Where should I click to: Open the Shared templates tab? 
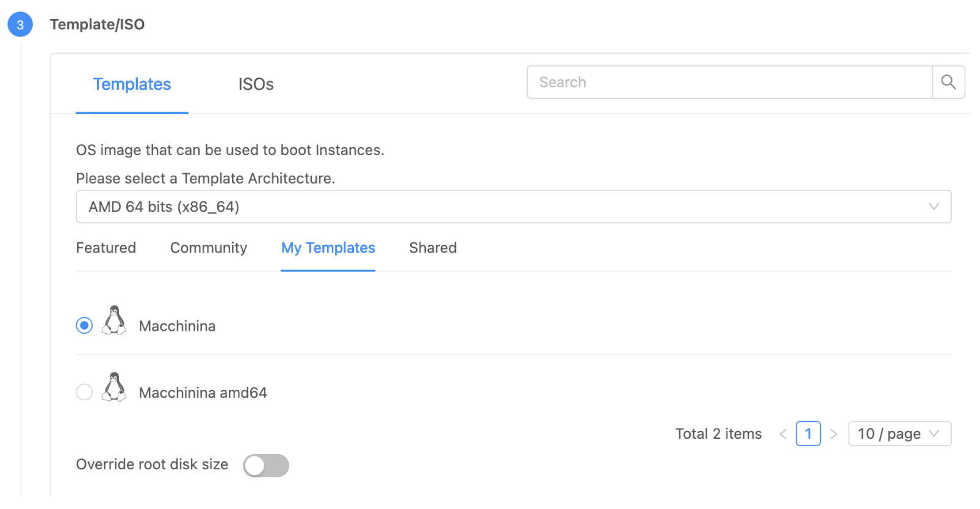tap(433, 248)
